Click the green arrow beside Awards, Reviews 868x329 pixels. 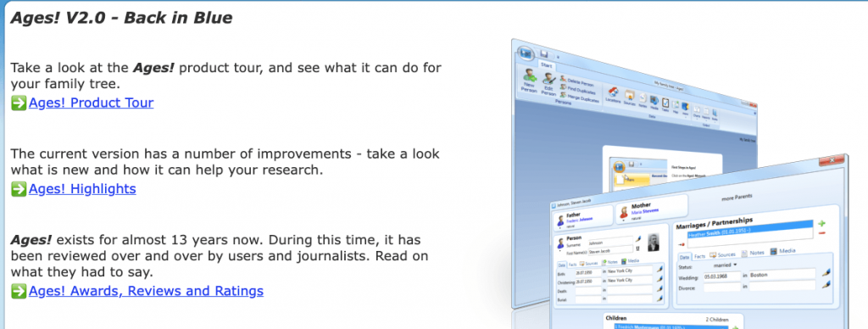coord(19,291)
